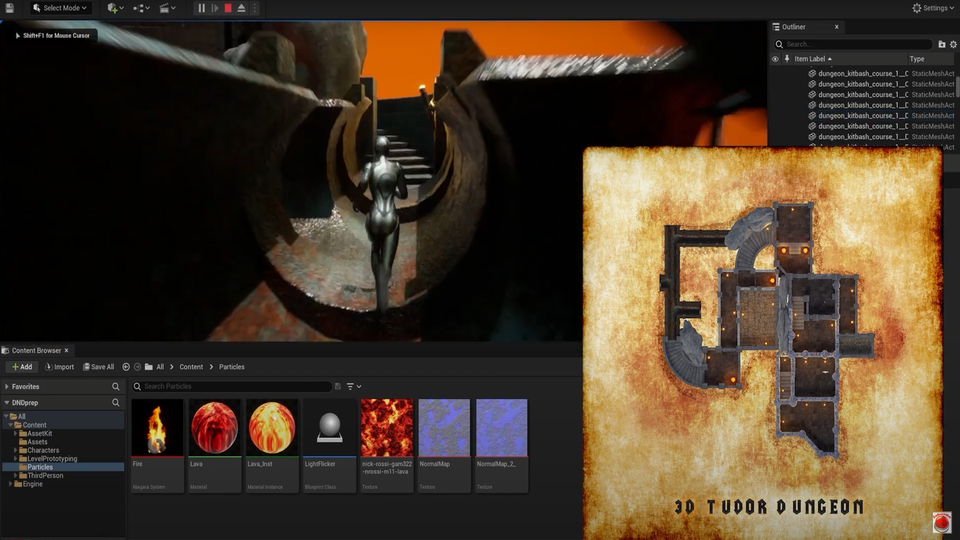The image size is (960, 540).
Task: Click the Eject from player icon
Action: [242, 8]
